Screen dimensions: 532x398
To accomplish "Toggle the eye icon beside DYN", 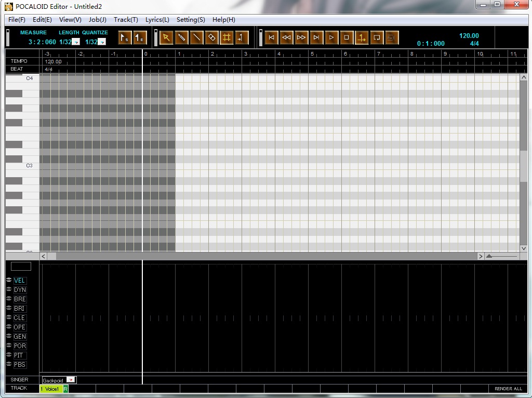I will point(9,289).
